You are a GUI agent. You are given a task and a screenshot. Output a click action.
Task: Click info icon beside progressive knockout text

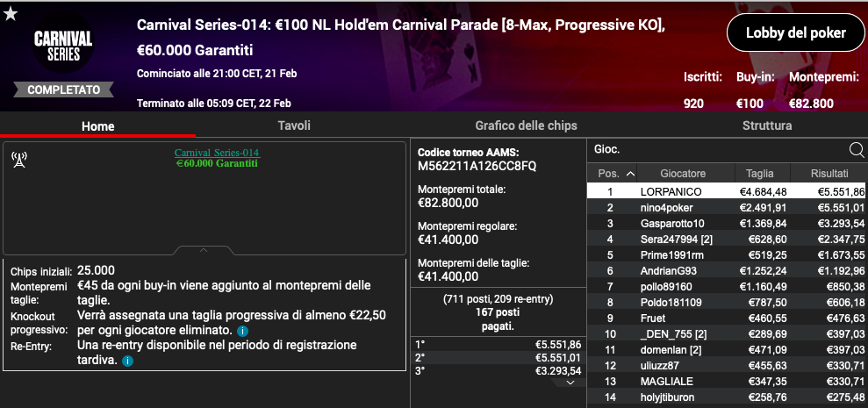tap(242, 331)
